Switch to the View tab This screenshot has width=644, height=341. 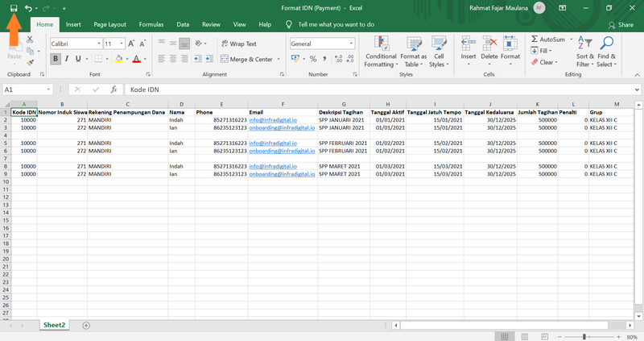tap(239, 25)
